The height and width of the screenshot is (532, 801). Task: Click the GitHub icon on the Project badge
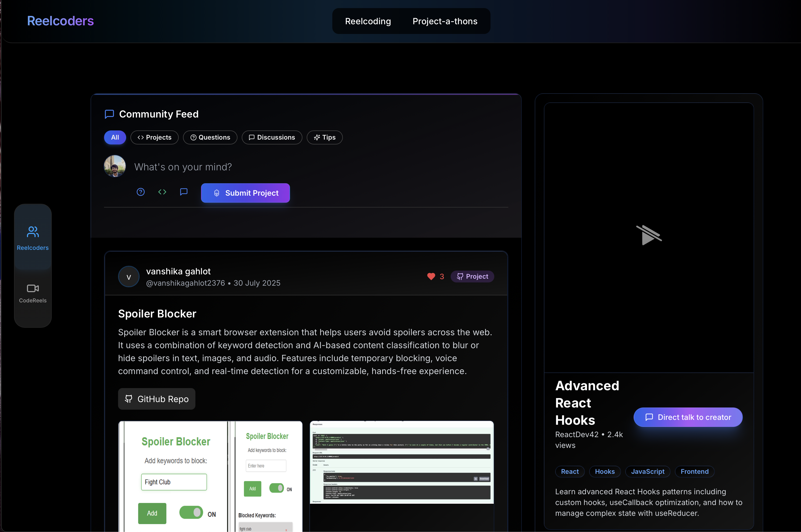pyautogui.click(x=460, y=277)
